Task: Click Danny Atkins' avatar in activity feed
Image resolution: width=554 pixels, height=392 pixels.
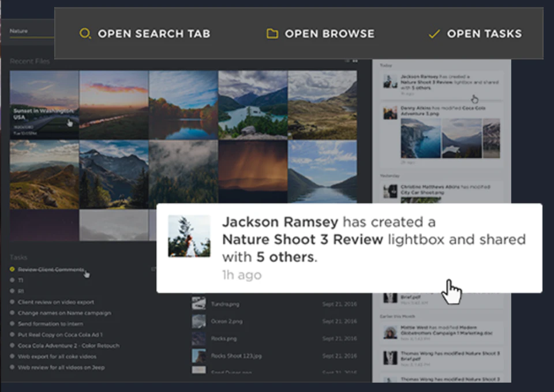Action: tap(390, 114)
